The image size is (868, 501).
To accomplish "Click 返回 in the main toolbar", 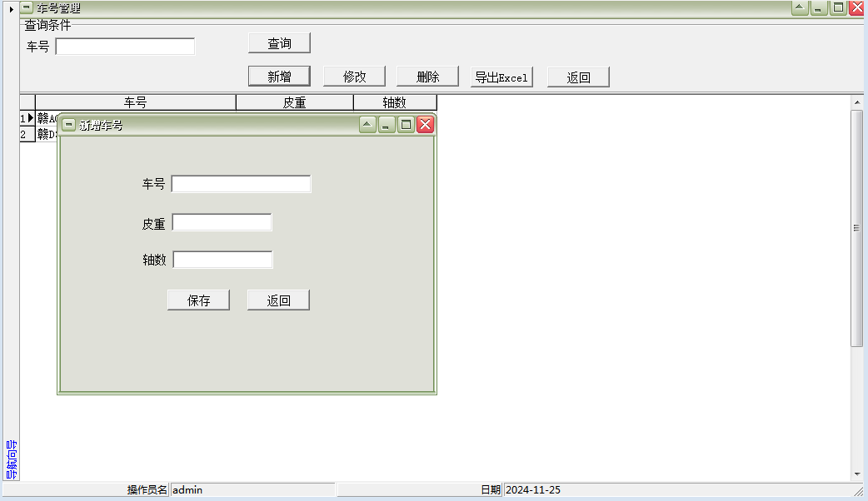I will coord(578,77).
